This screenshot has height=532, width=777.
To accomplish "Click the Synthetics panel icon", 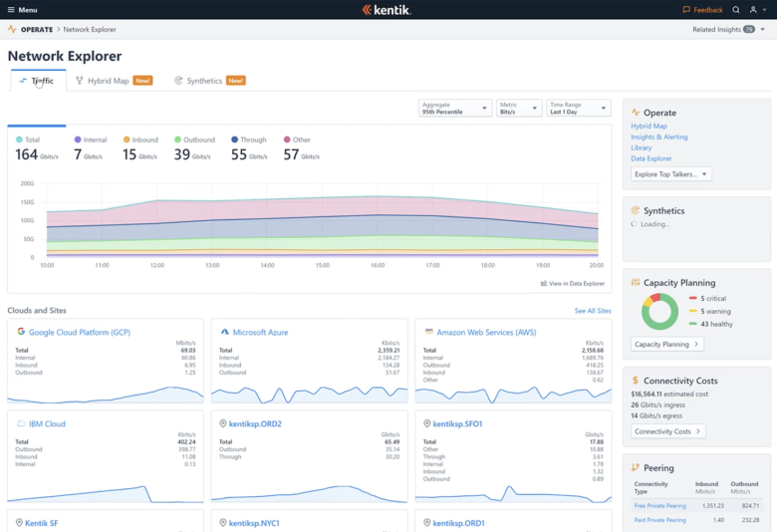I will coord(636,210).
